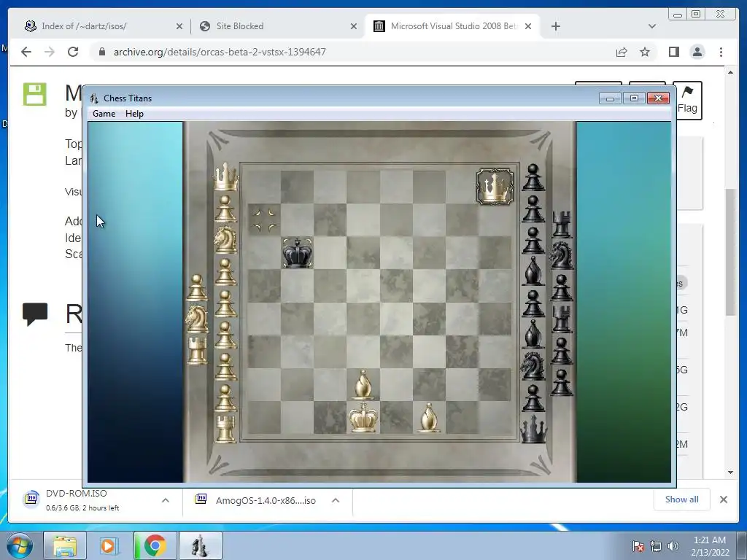Open a new Chrome tab
The height and width of the screenshot is (560, 747).
coord(555,26)
